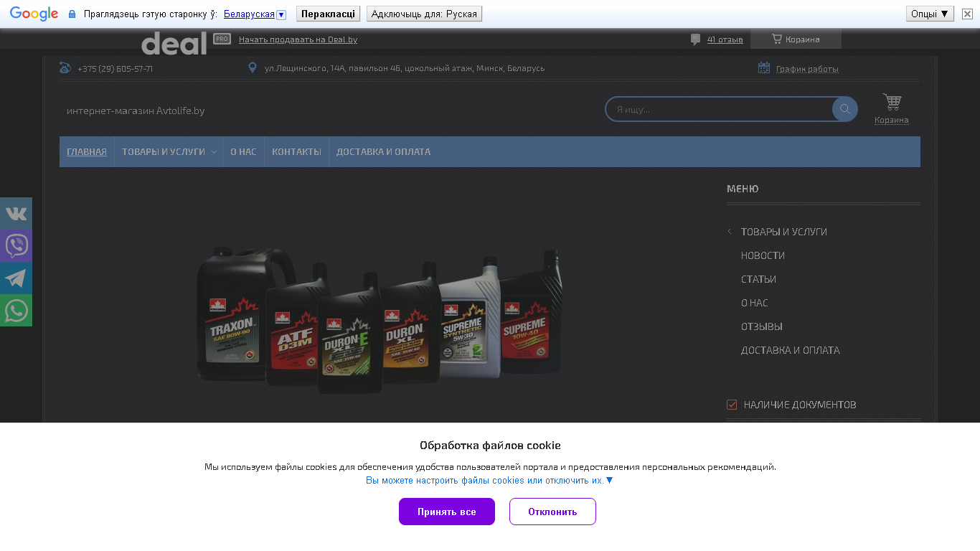980x551 pixels.
Task: Open СТАТЬИ in side menu
Action: tap(758, 279)
